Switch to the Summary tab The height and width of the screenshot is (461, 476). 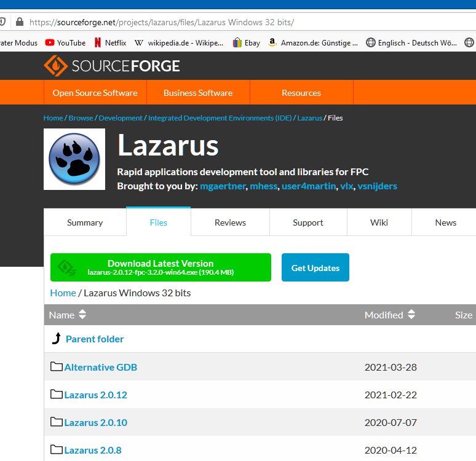tap(85, 223)
